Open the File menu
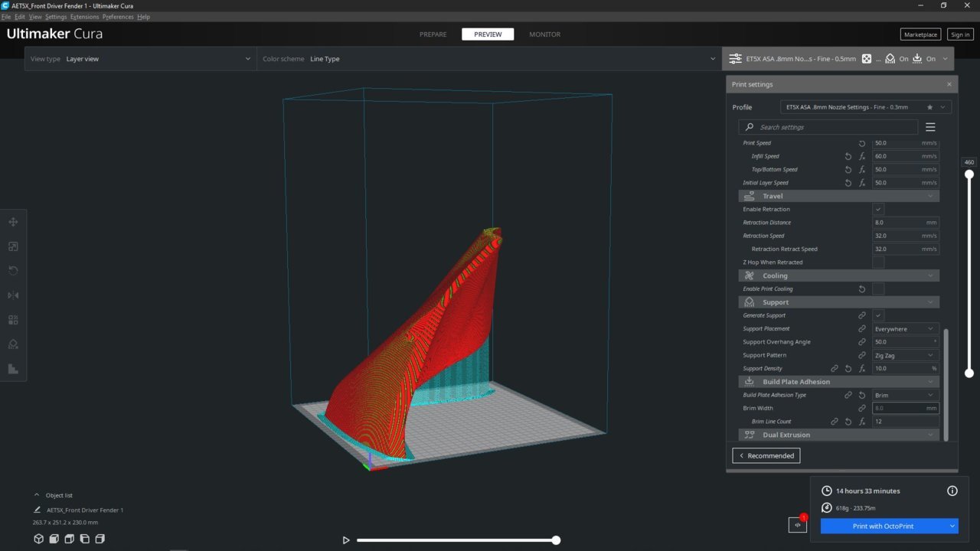Viewport: 980px width, 551px height. point(6,17)
